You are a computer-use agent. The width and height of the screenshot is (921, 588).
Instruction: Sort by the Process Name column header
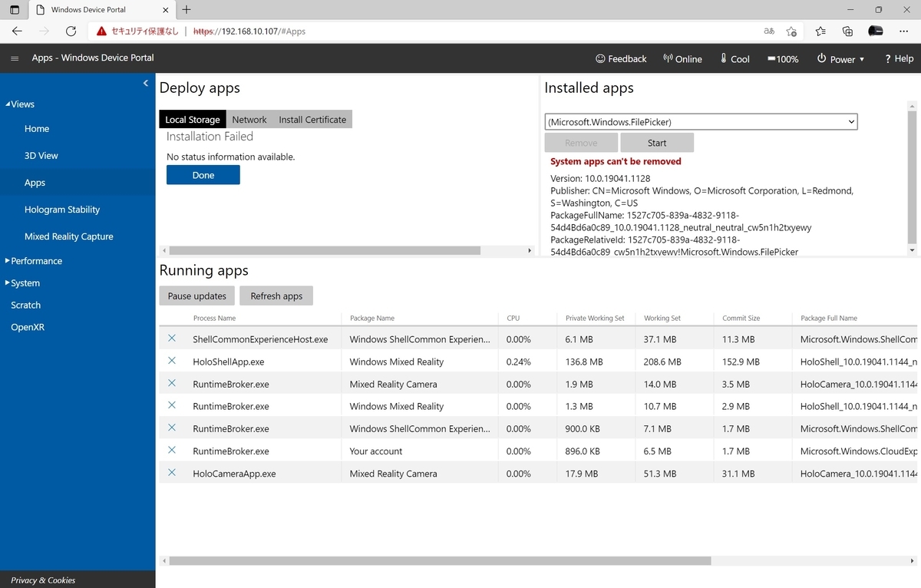point(214,318)
